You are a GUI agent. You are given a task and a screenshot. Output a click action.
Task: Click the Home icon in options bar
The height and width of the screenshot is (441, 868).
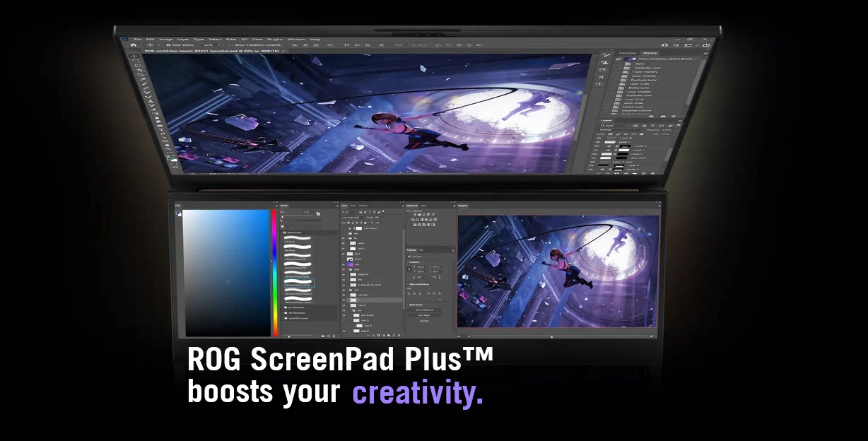coord(134,45)
